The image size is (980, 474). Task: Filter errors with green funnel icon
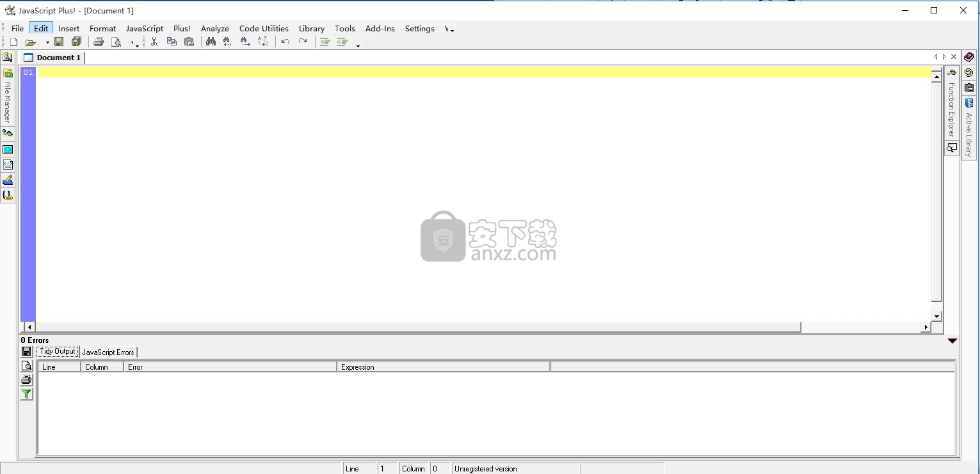[26, 395]
